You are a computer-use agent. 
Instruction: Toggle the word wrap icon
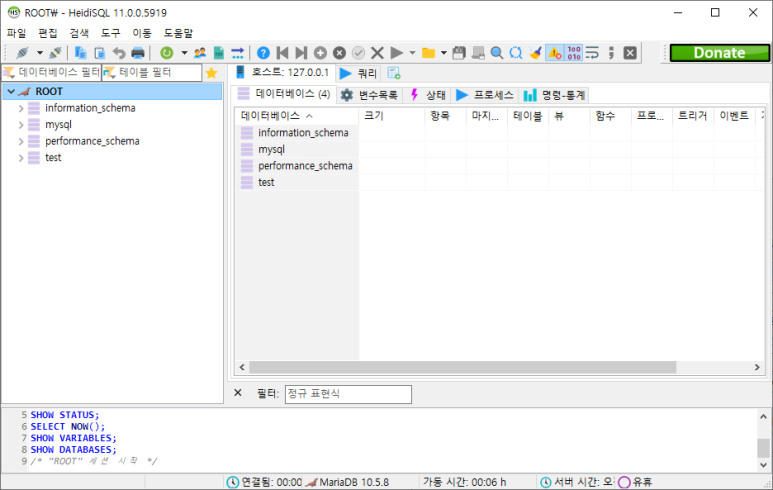tap(592, 53)
